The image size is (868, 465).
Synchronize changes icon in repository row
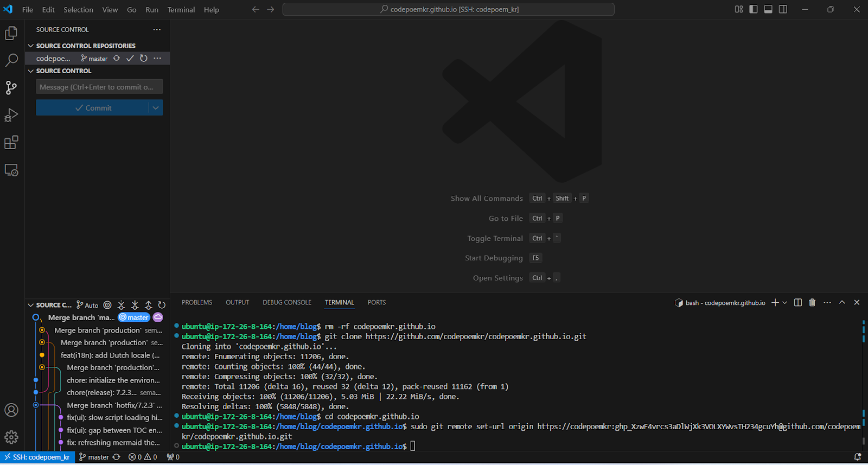tap(116, 58)
